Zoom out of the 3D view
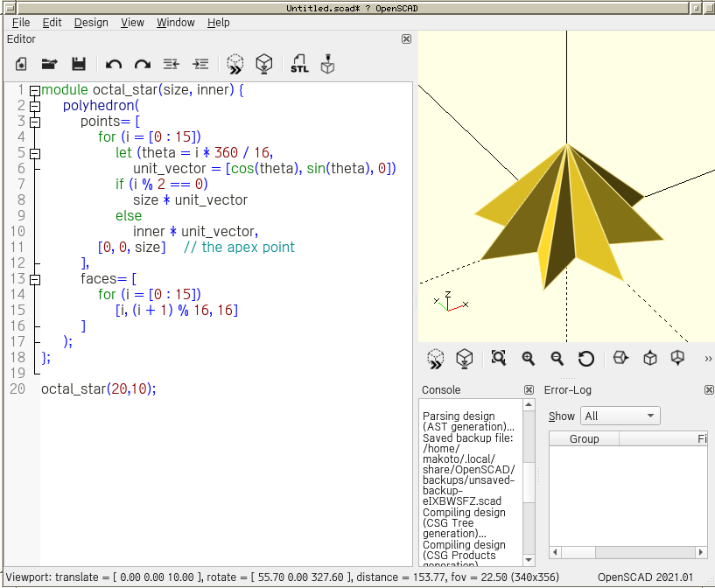This screenshot has height=588, width=715. [557, 359]
